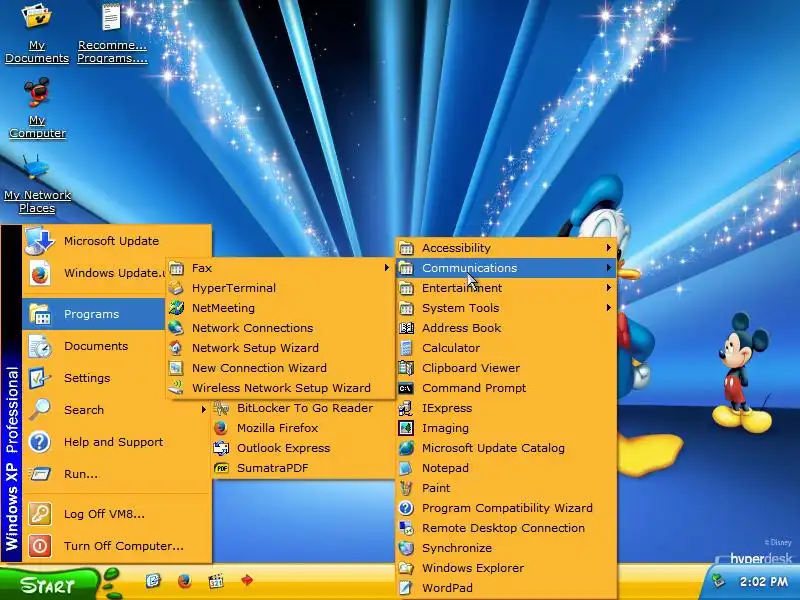
Task: Click the NetMeeting icon
Action: tap(176, 308)
